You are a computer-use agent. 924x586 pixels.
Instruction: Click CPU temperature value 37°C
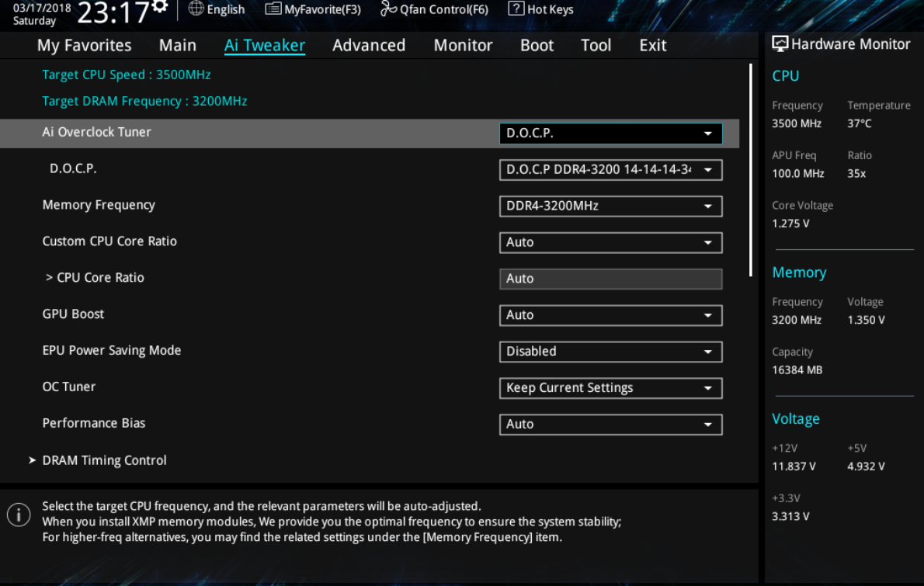click(x=860, y=123)
